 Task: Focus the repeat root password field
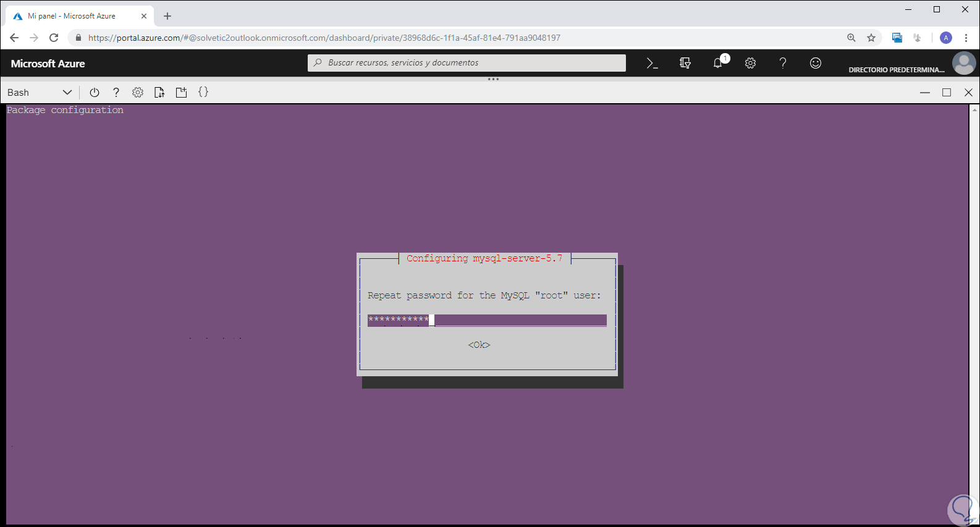tap(487, 320)
